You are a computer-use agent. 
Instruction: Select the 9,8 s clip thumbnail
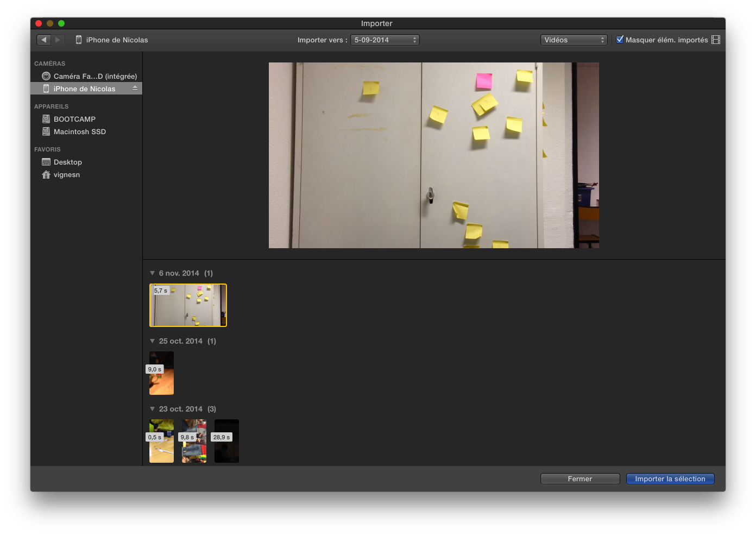tap(194, 441)
